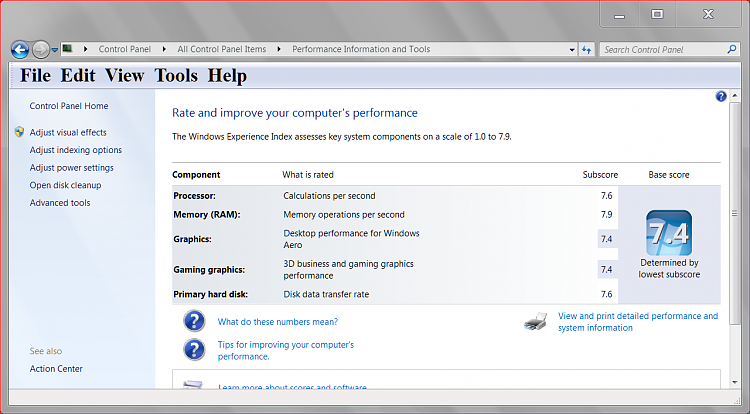
Task: Click the Component column header
Action: [196, 175]
